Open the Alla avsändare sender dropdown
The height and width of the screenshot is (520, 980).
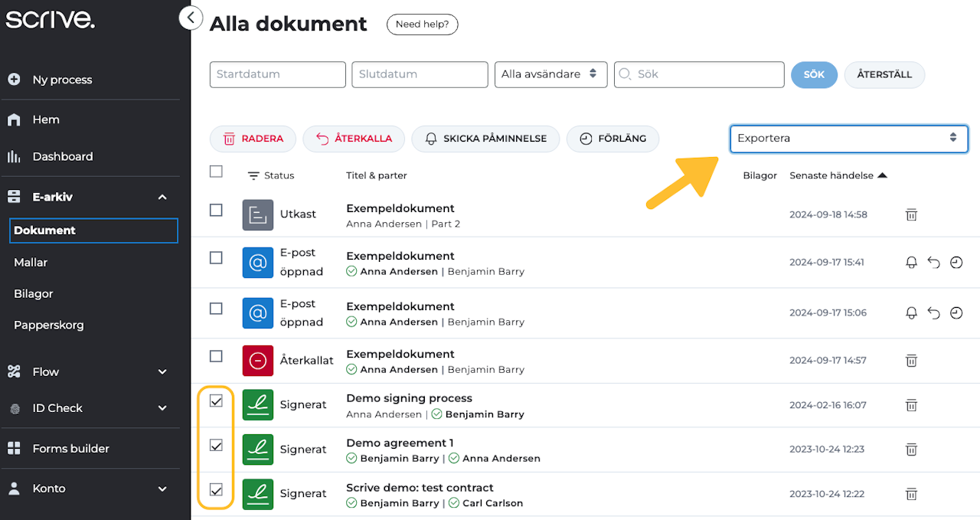(x=550, y=74)
